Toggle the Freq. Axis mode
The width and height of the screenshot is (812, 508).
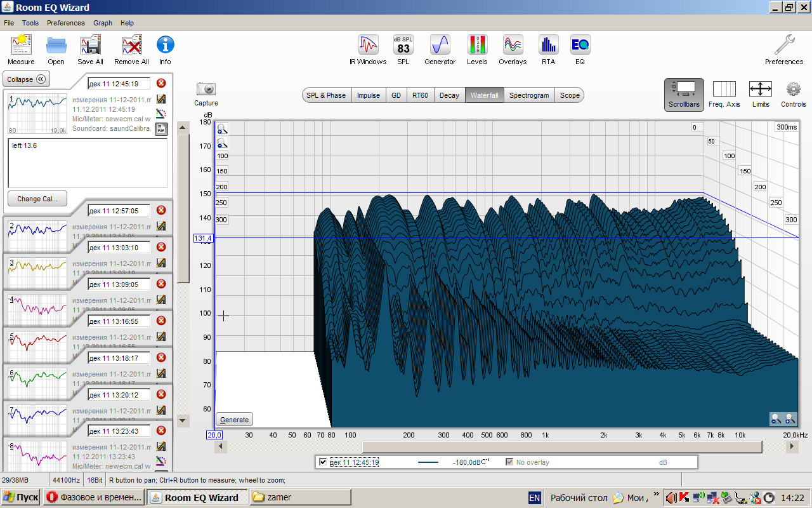[x=724, y=93]
